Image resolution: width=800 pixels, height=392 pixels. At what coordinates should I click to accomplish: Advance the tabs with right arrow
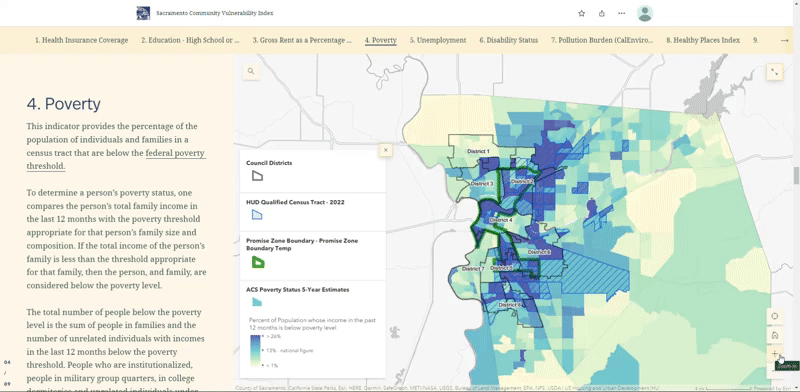(785, 40)
